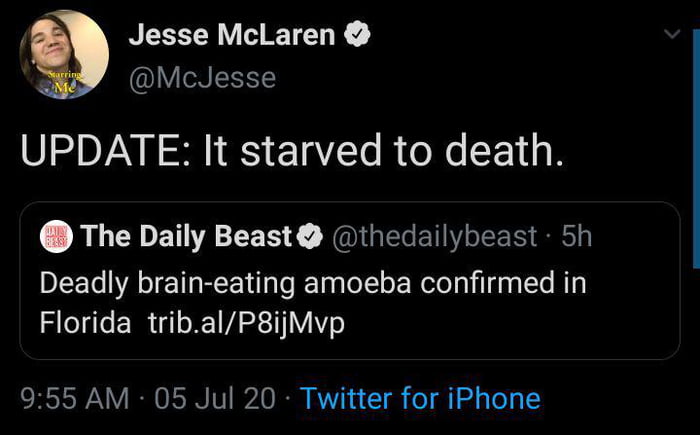The image size is (700, 435).
Task: Open the Twitter for iPhone source link
Action: point(420,398)
